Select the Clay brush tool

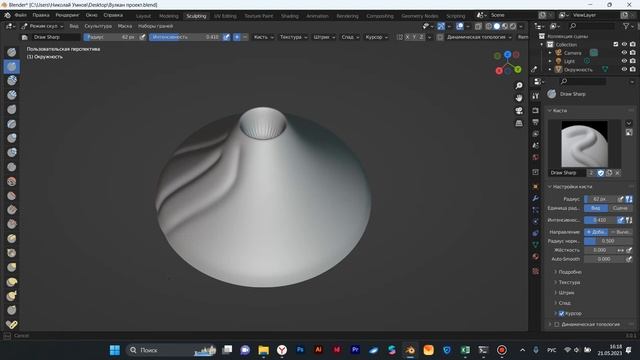point(12,81)
